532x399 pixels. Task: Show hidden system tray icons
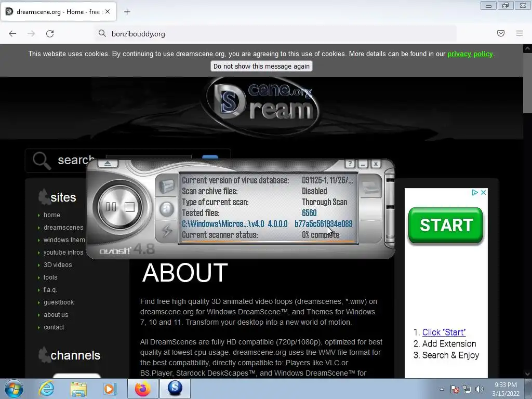click(442, 389)
